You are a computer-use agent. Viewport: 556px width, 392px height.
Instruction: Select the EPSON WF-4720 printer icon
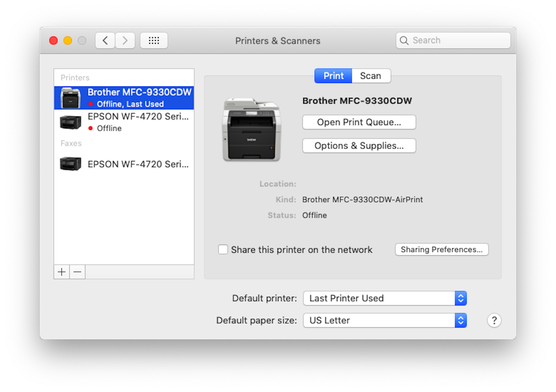tap(70, 122)
